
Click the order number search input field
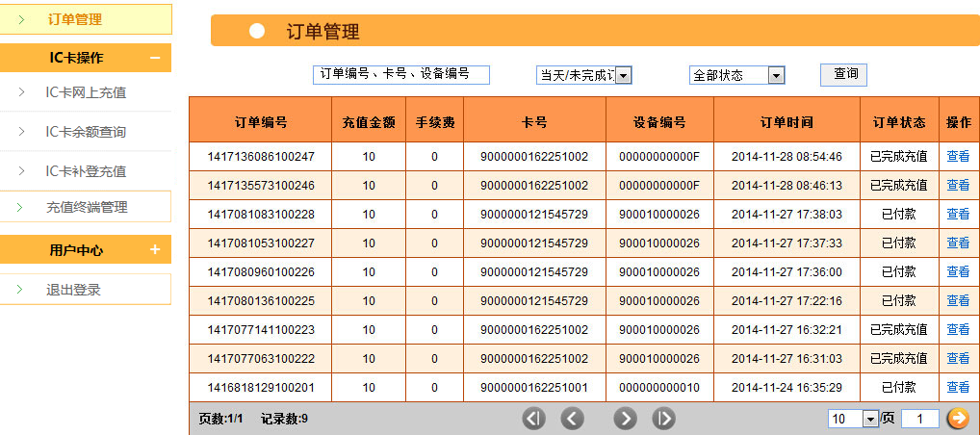(x=401, y=74)
